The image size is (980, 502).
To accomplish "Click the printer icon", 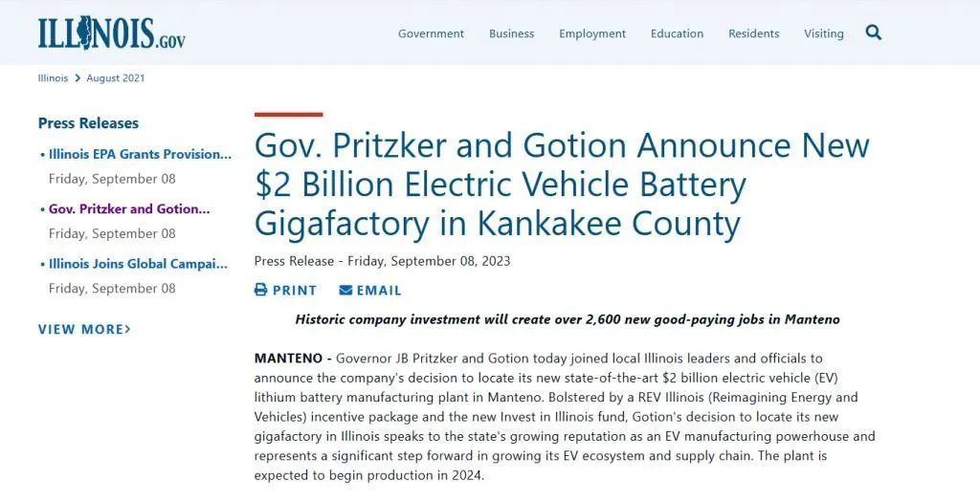I will [x=261, y=290].
